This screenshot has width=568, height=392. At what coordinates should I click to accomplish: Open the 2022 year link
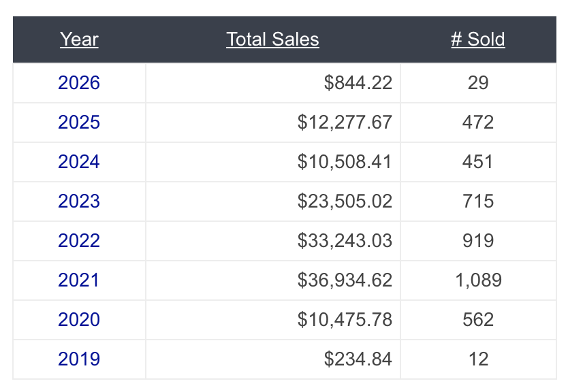pyautogui.click(x=79, y=241)
